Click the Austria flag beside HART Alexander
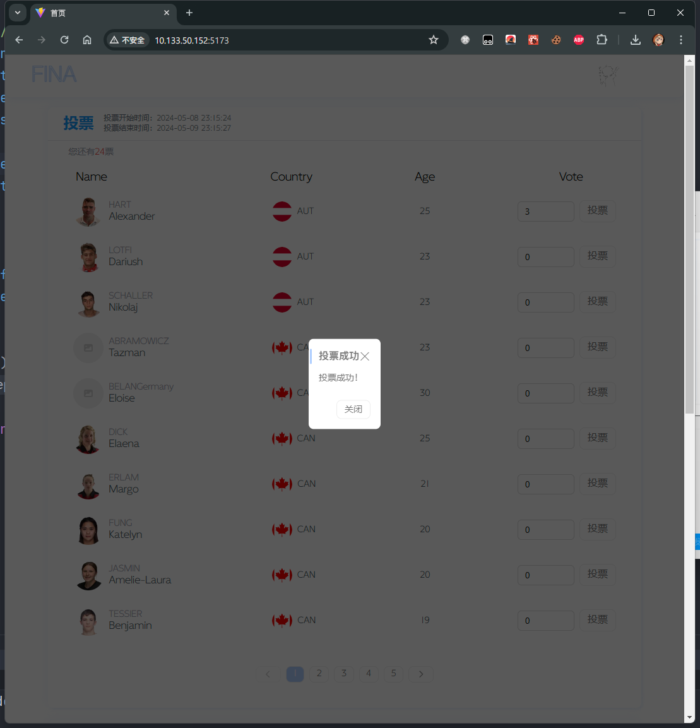 [282, 212]
